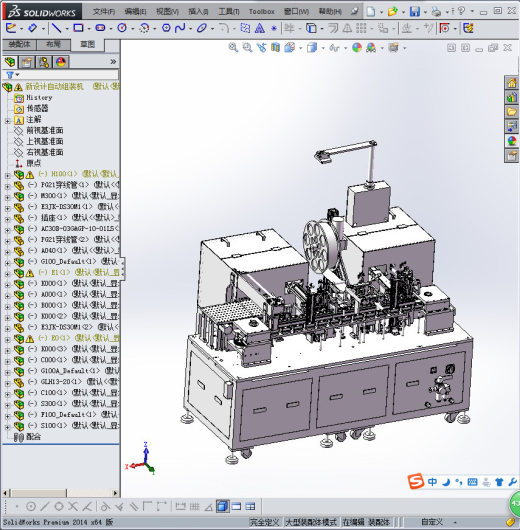Toggle the Sogou 中 Chinese input mode
The image size is (520, 530).
tap(432, 482)
